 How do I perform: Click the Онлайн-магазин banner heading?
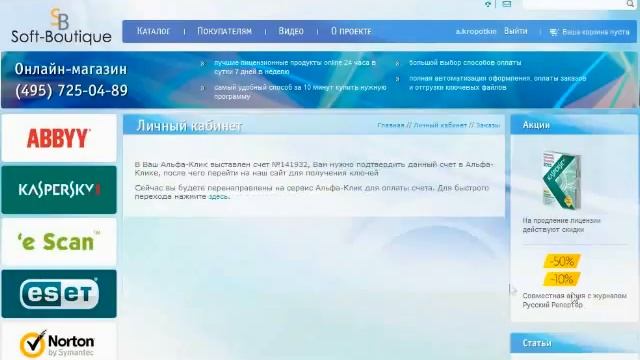71,69
